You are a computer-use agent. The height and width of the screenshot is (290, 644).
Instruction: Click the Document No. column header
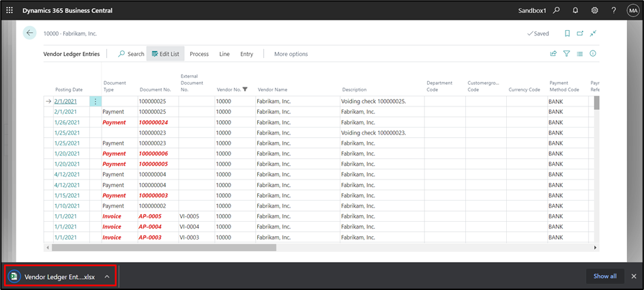click(156, 89)
